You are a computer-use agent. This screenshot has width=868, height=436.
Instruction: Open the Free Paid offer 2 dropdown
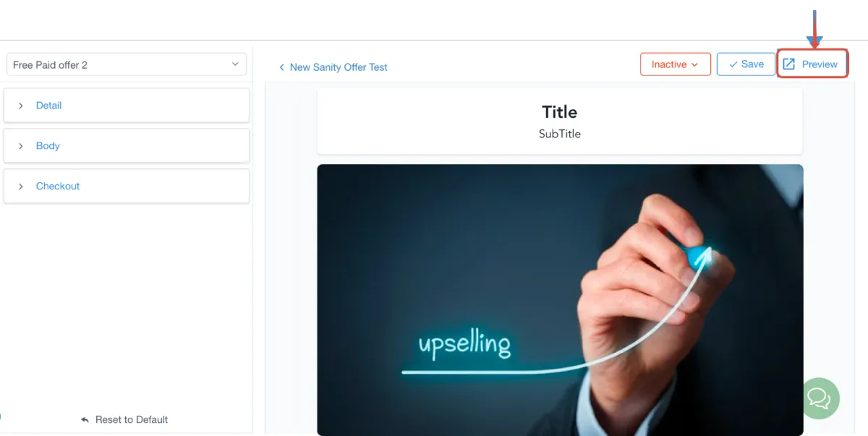click(x=126, y=64)
